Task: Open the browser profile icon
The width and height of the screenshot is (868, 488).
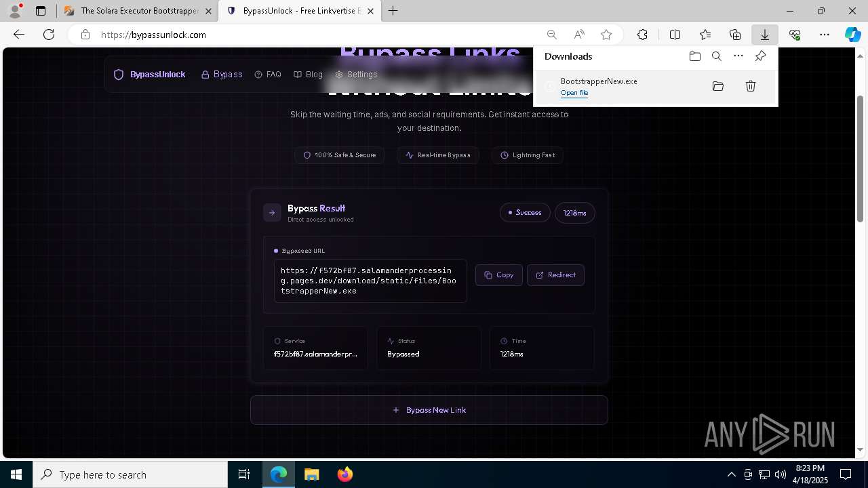Action: 14,11
